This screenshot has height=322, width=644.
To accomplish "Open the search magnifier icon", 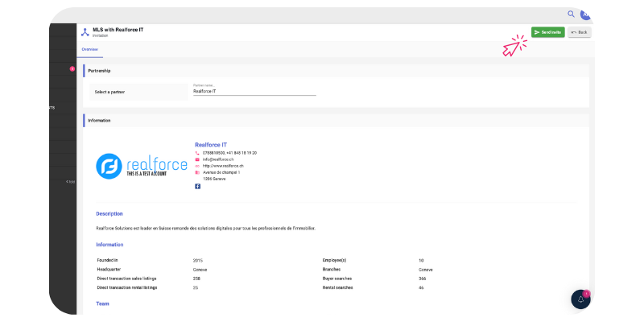I will coord(571,14).
